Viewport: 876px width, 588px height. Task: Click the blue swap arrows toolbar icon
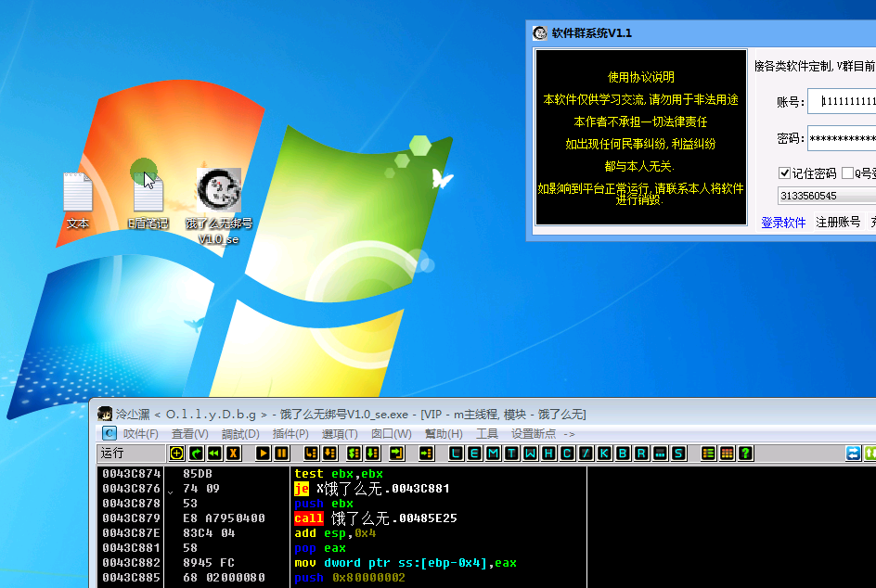point(853,454)
